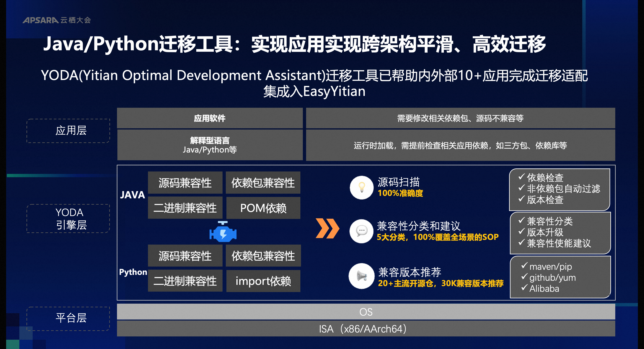Click the checkmark before maven/pip
The height and width of the screenshot is (349, 644).
click(x=524, y=265)
